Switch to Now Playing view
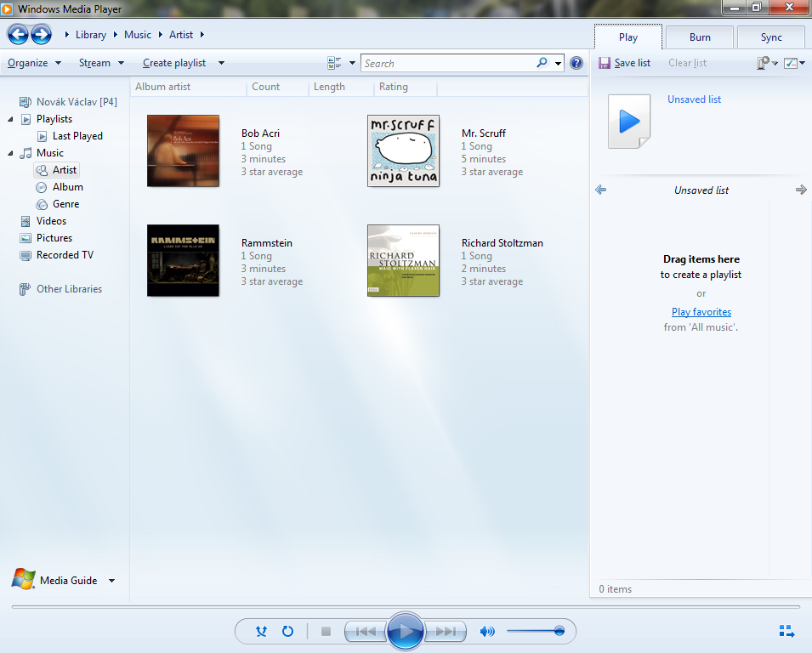 tap(786, 631)
